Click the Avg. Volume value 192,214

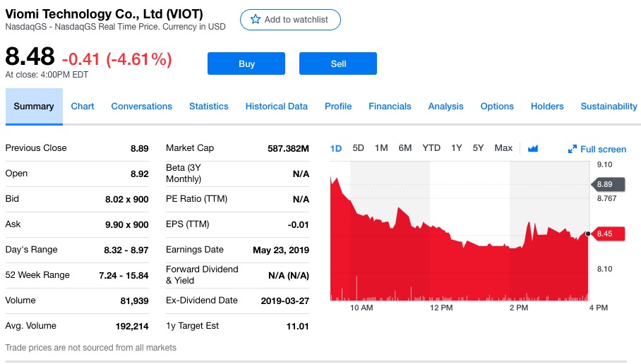point(131,326)
